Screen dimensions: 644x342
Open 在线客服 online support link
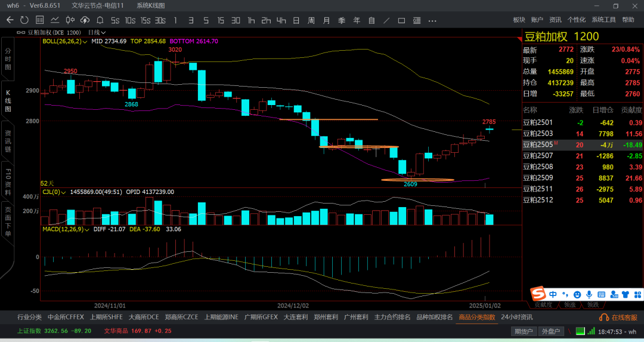tap(619, 318)
